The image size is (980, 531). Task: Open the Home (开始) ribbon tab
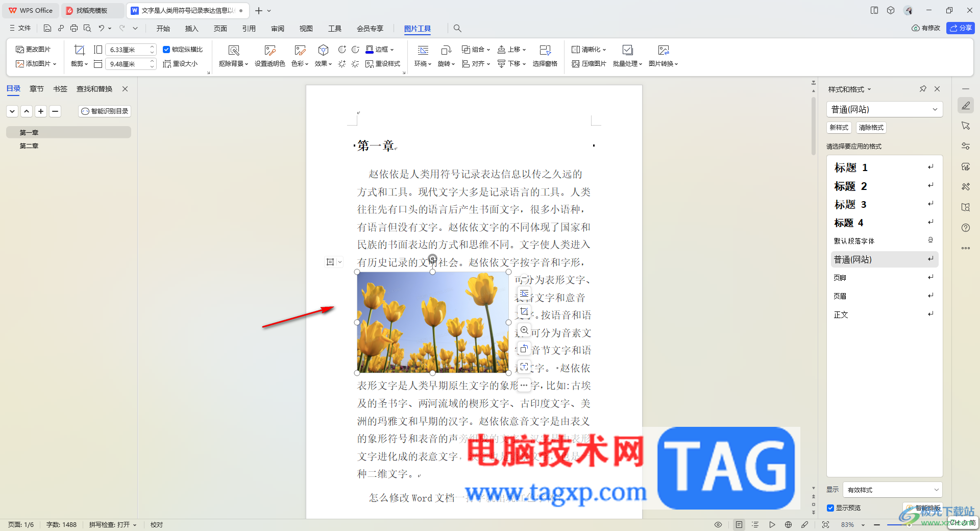163,29
